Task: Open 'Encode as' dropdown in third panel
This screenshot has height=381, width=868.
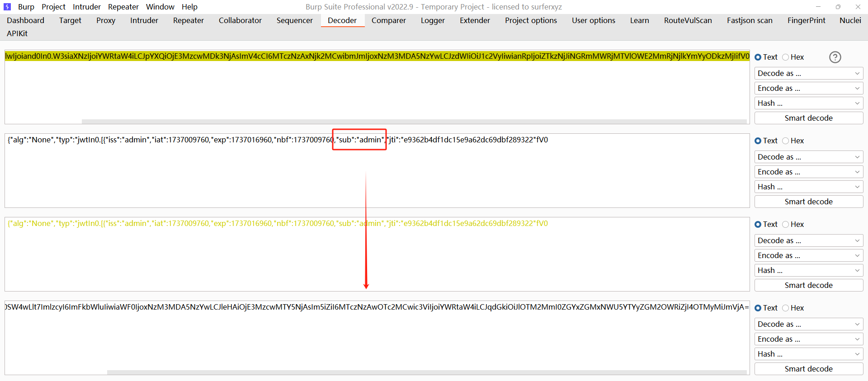Action: pyautogui.click(x=809, y=255)
